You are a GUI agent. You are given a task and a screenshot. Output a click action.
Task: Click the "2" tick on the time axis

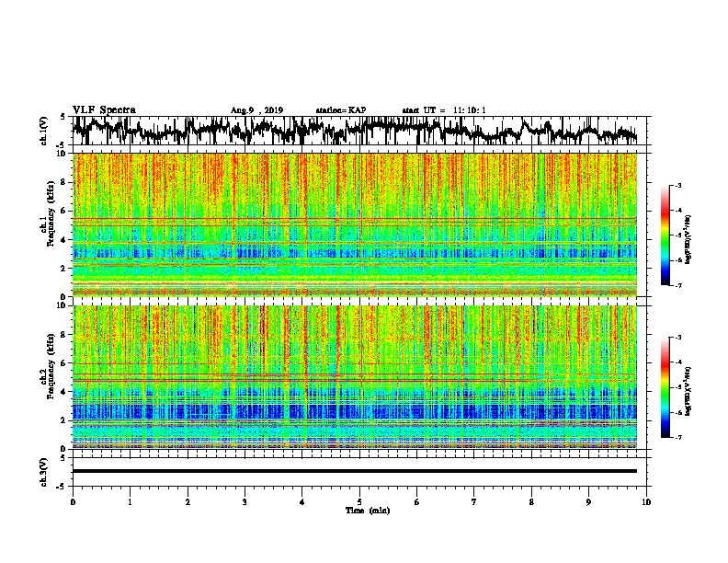tap(188, 502)
